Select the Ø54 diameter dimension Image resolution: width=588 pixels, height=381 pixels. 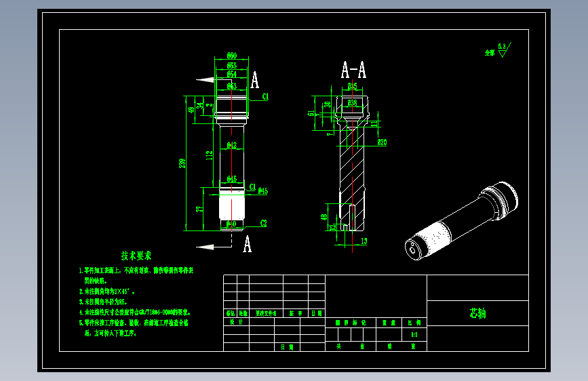click(232, 74)
